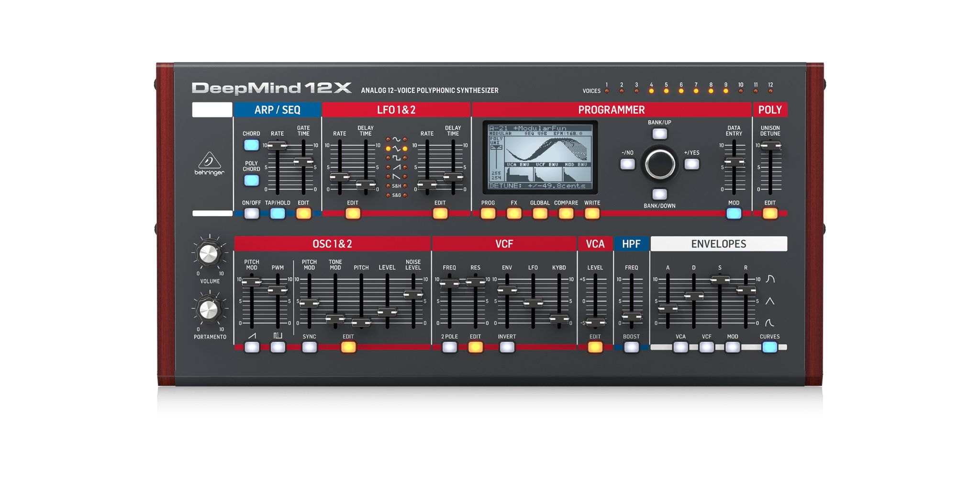Open the FX menu page
Image resolution: width=980 pixels, height=479 pixels.
coord(514,214)
